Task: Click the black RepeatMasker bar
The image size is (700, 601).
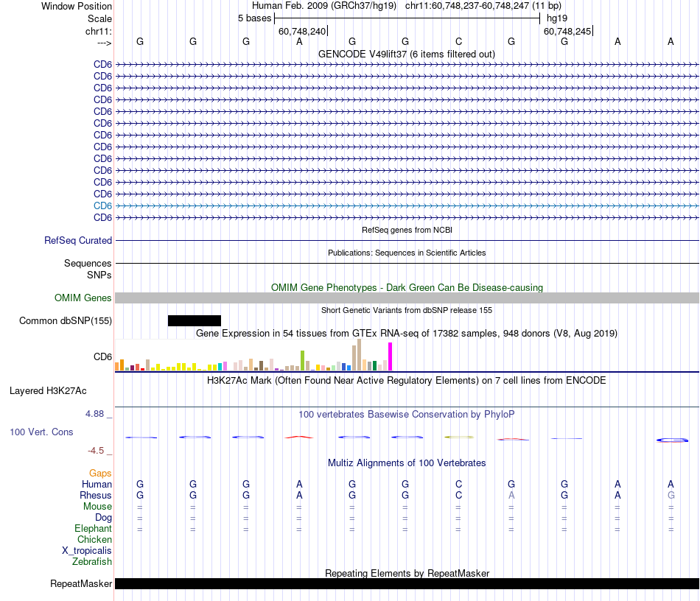Action: 407,583
